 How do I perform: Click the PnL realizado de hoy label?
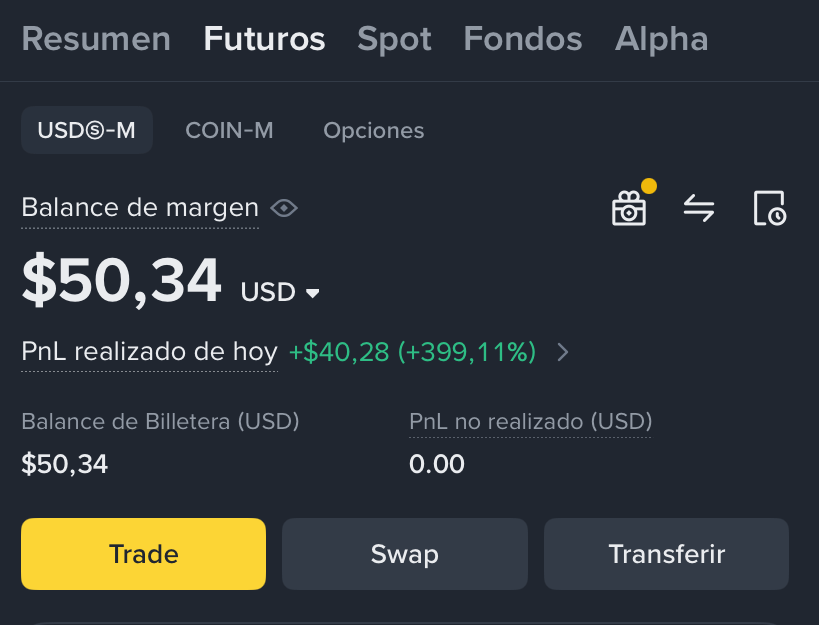149,351
